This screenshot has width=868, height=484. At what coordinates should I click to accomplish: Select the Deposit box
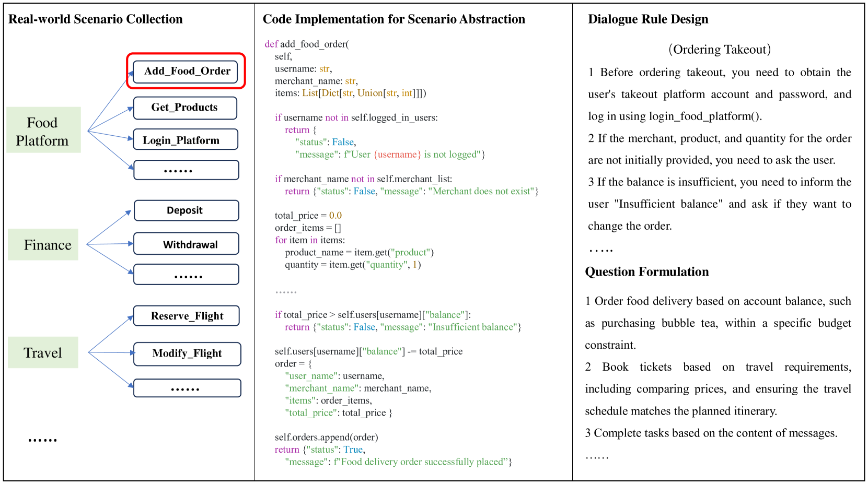point(186,210)
